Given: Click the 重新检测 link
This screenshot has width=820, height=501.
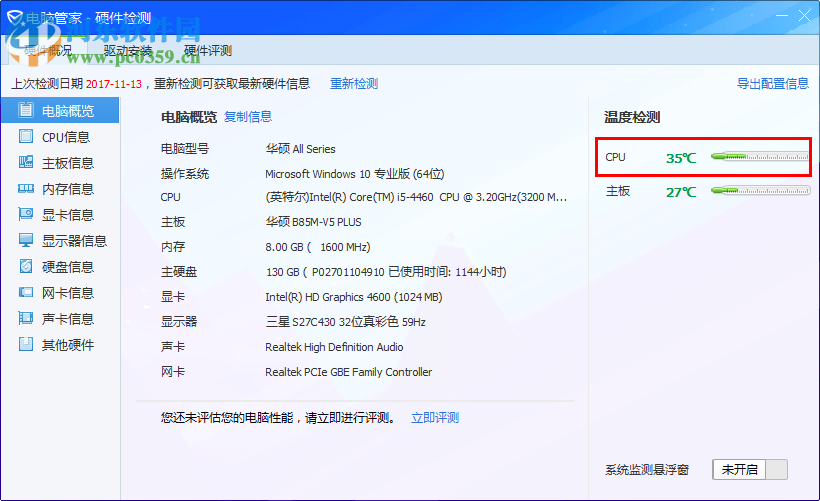Looking at the screenshot, I should pos(354,84).
